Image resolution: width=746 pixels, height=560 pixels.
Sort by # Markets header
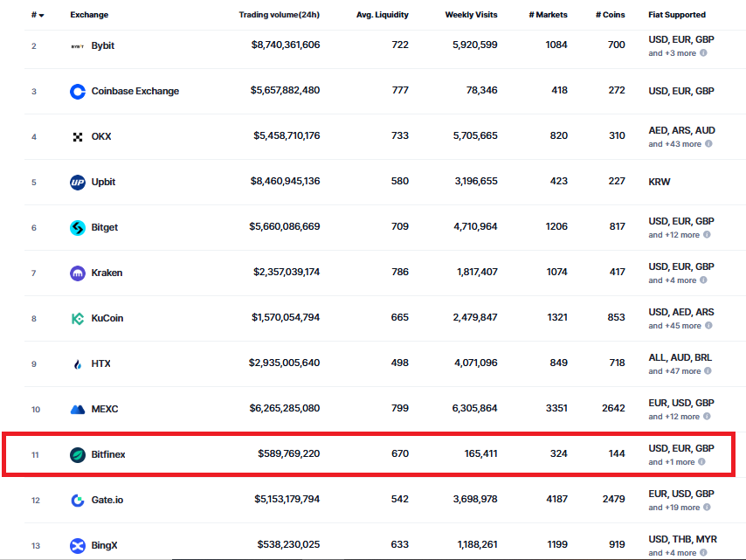[x=548, y=15]
